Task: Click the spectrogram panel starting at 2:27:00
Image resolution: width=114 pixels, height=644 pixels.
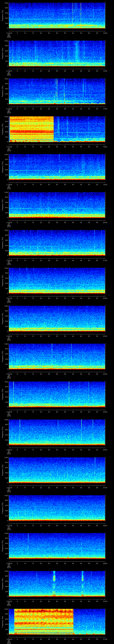Action: click(x=57, y=508)
